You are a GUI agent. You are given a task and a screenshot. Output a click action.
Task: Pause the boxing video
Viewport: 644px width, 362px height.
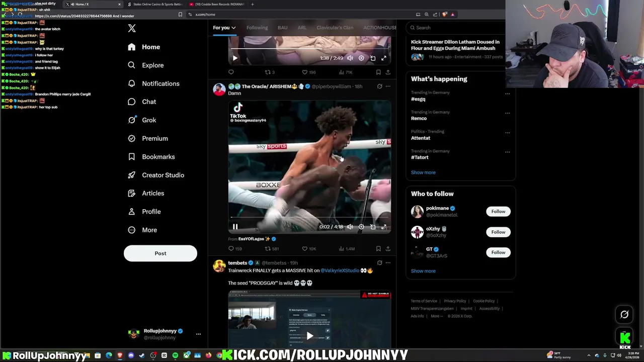coord(235,227)
